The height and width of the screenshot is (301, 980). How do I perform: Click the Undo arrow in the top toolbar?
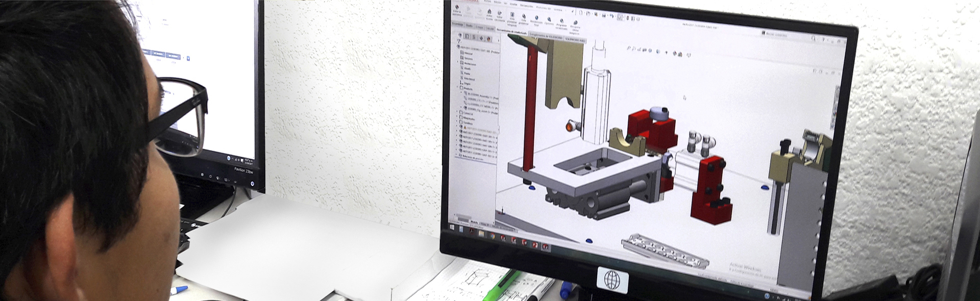coord(612,16)
